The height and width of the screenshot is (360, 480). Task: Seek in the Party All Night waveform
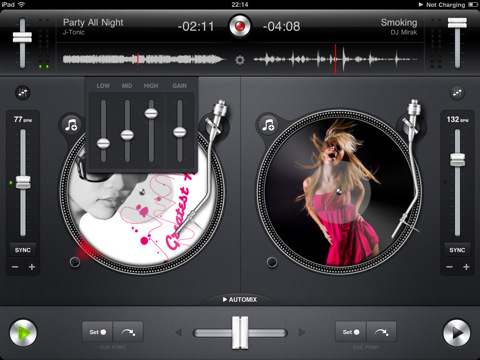(143, 59)
